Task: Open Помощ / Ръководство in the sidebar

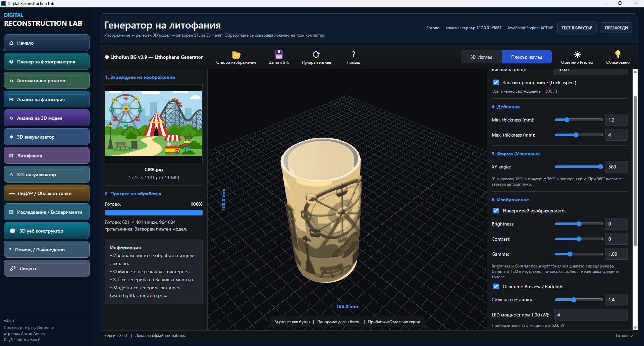Action: (47, 250)
